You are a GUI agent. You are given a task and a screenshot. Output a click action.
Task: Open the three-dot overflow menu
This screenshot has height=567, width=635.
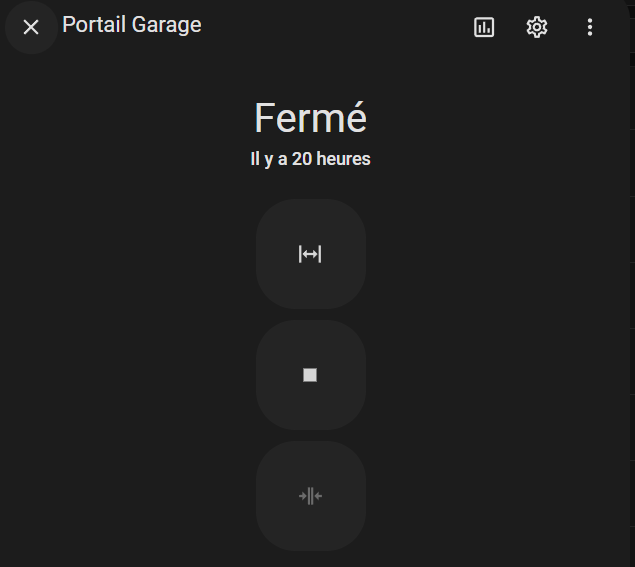pyautogui.click(x=590, y=27)
